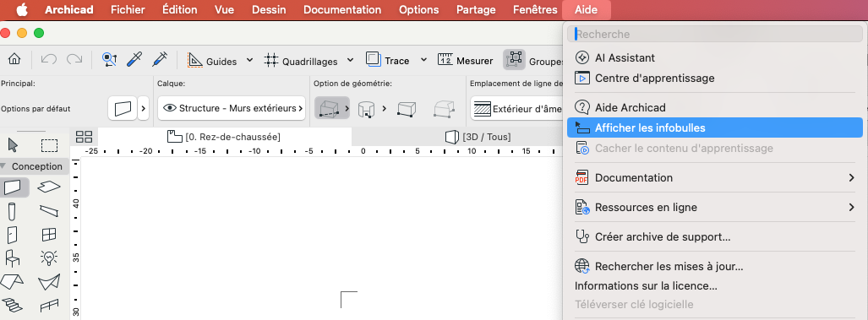Open the Options menu
The height and width of the screenshot is (320, 868).
(x=419, y=9)
